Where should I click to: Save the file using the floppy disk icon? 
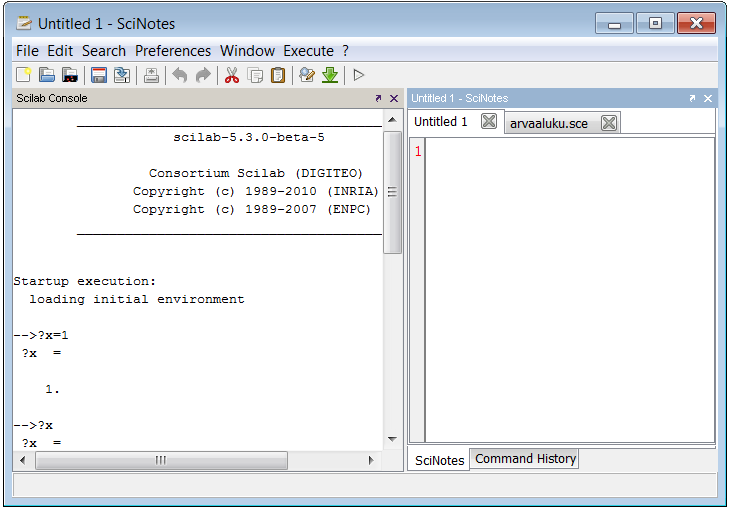(x=99, y=75)
